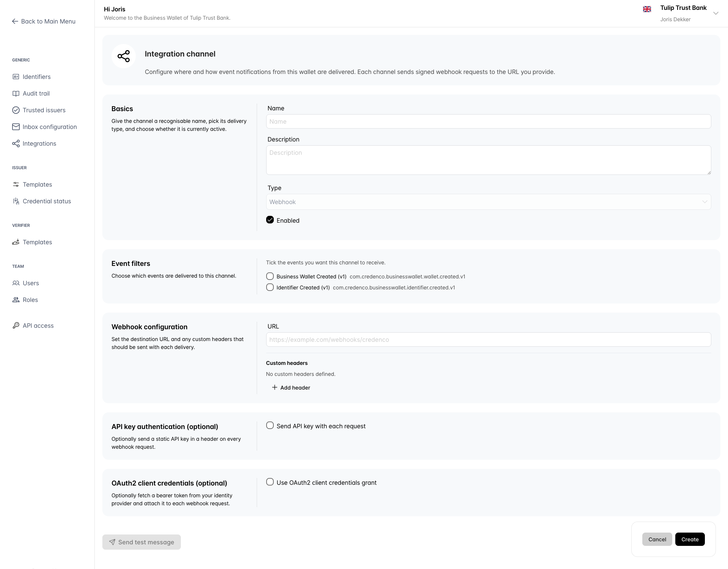Tick Use OAuth2 client credentials grant

coord(270,482)
